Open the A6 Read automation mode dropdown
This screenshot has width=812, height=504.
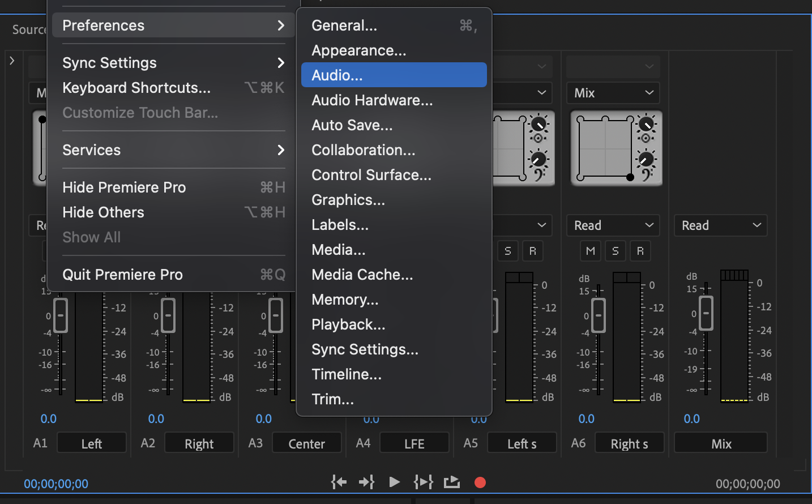click(x=613, y=225)
